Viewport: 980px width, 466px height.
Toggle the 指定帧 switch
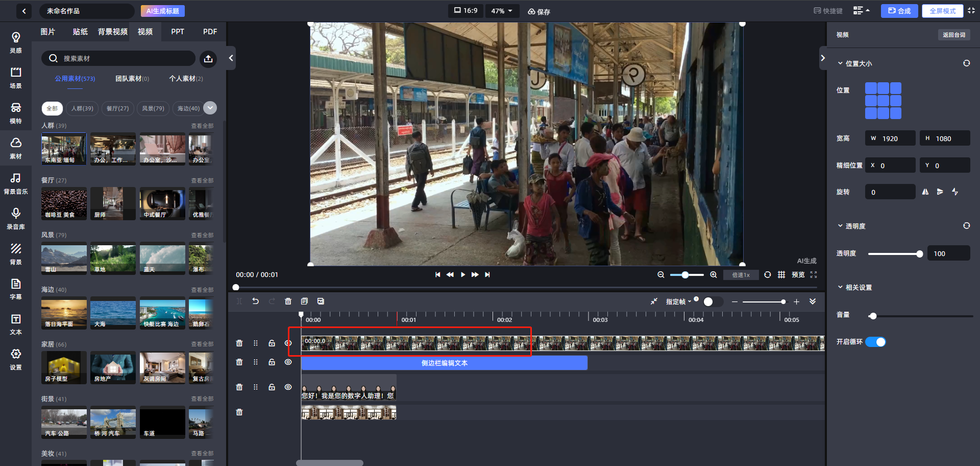713,302
